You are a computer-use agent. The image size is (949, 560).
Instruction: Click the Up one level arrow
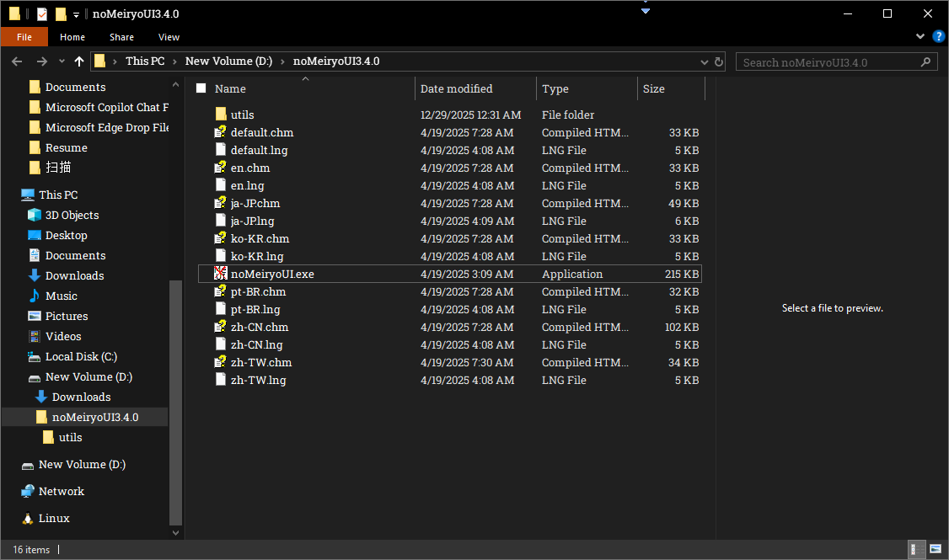[x=79, y=61]
